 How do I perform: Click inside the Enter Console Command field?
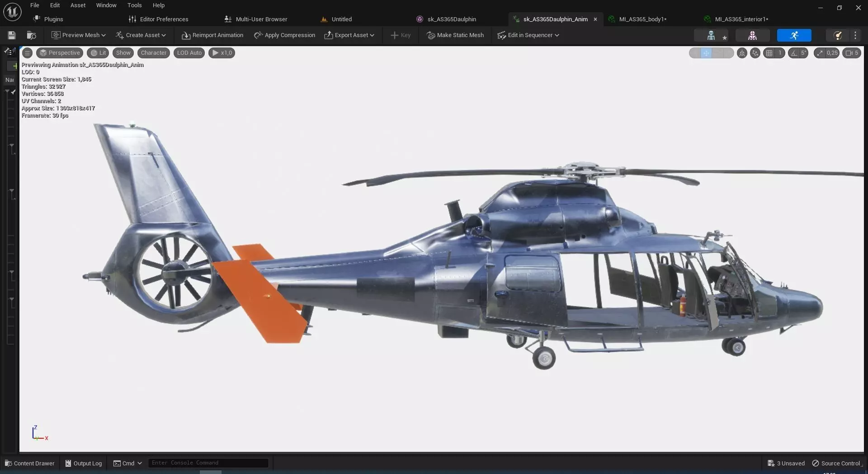point(208,463)
